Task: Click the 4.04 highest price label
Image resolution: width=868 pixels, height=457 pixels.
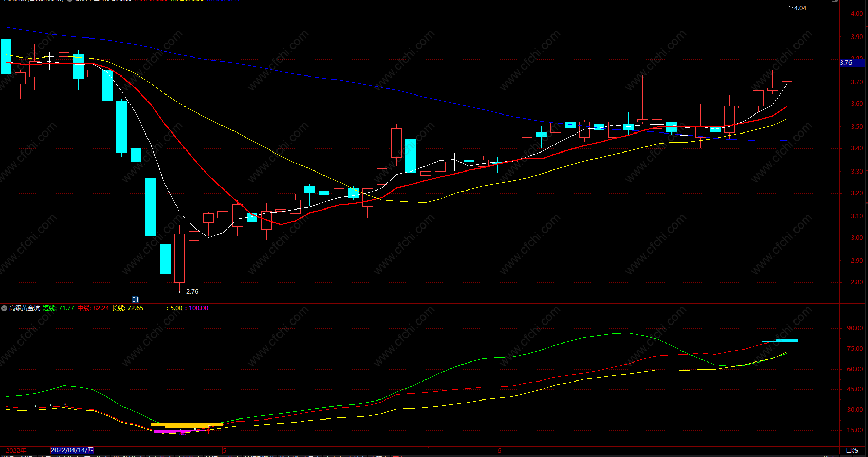Action: (x=800, y=8)
